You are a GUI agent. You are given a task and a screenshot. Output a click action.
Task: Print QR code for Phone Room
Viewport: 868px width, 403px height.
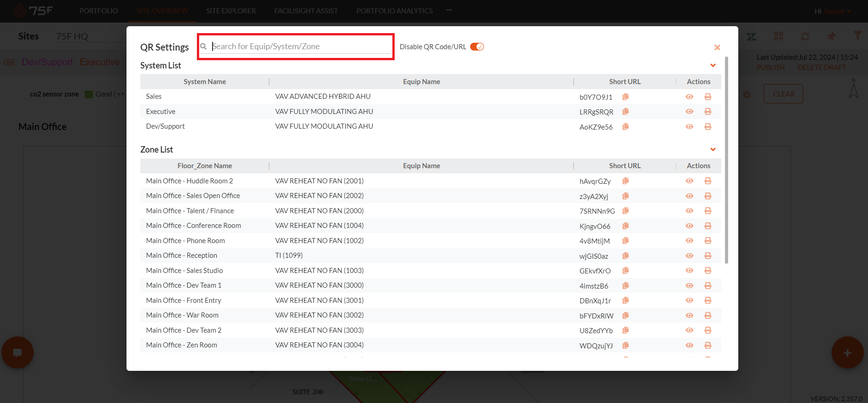(708, 241)
